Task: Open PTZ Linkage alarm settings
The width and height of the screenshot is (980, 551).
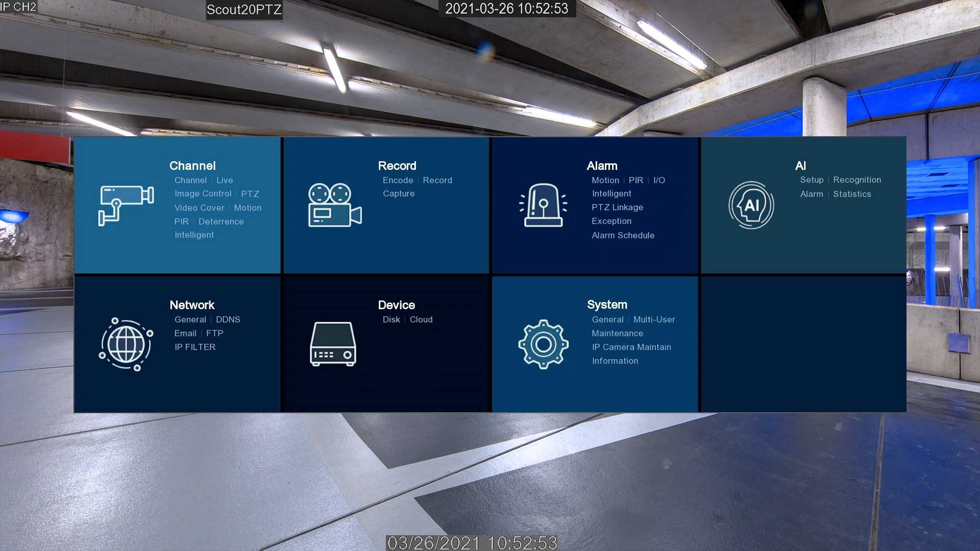Action: (617, 208)
